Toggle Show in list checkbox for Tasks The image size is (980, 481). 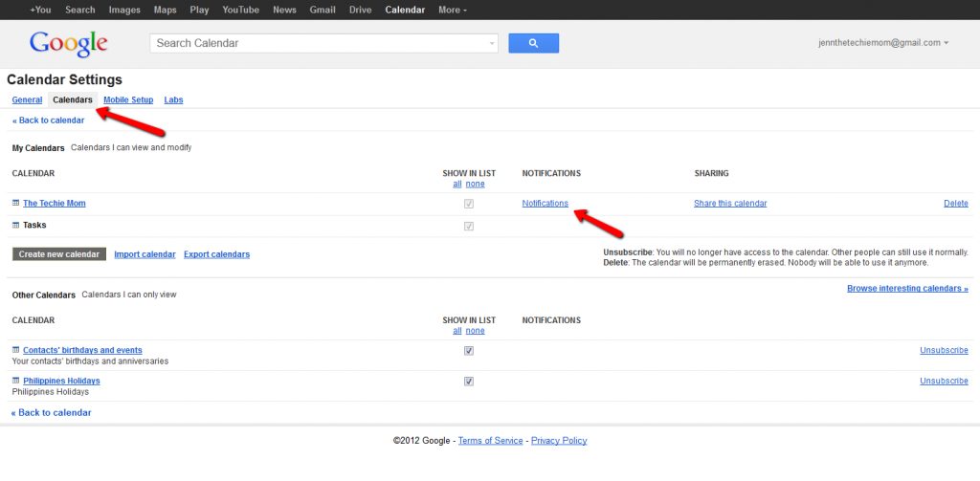pos(469,226)
